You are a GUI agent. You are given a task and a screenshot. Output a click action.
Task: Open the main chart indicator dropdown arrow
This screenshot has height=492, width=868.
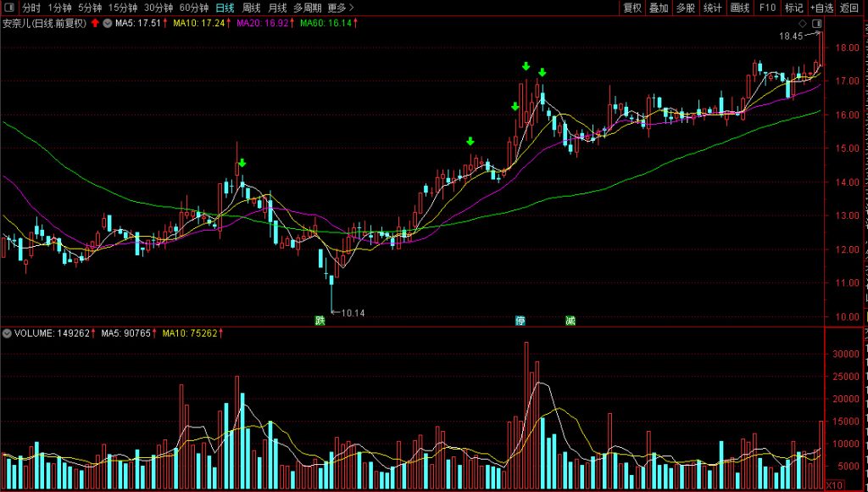click(x=108, y=23)
